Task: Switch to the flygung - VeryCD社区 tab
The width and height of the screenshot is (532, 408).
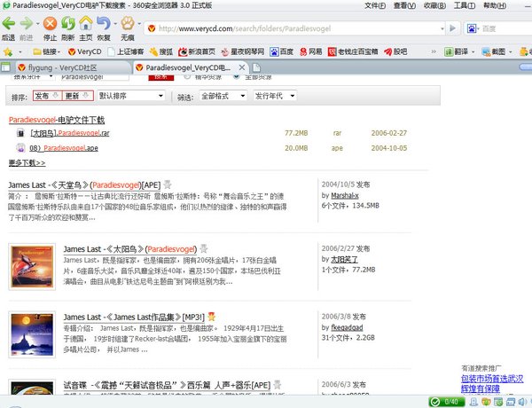Action: pyautogui.click(x=71, y=67)
